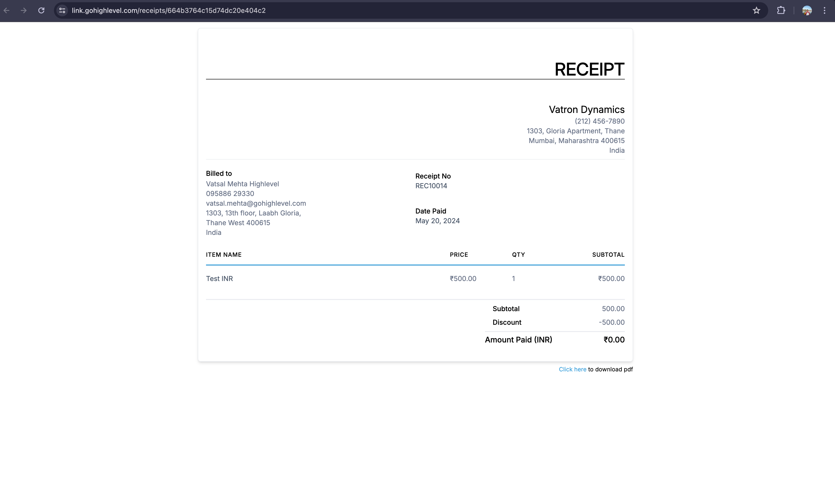
Task: Open the Chrome profile avatar
Action: [x=807, y=10]
